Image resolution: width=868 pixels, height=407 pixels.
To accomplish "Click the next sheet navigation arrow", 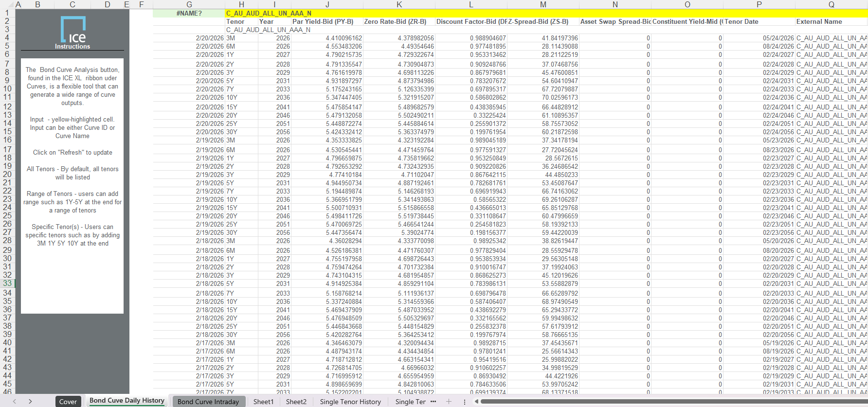I will (x=30, y=401).
